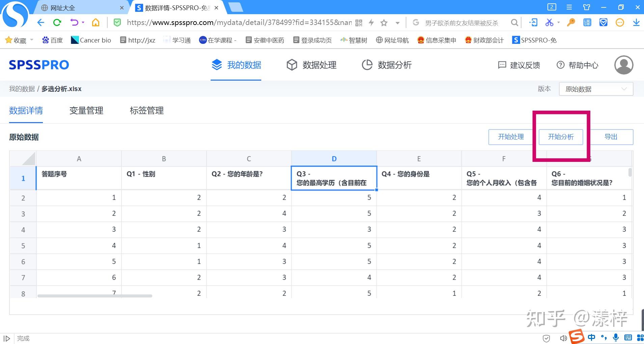Click the 导出 export button

612,137
